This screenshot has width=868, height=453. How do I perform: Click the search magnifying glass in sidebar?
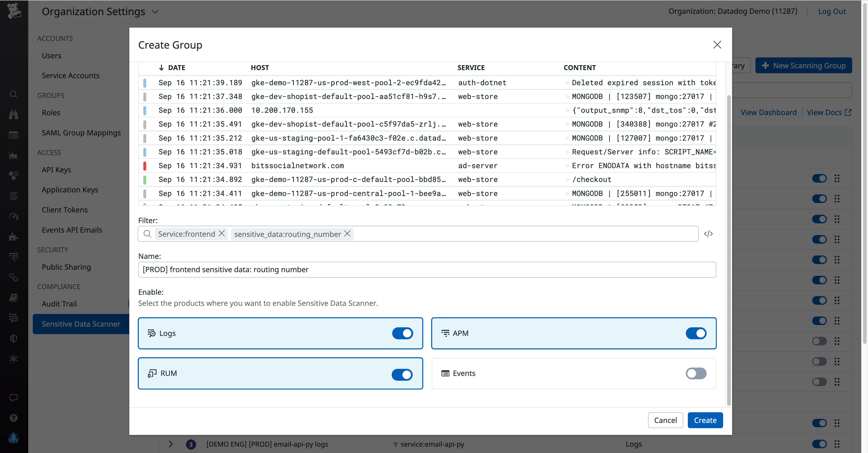14,94
